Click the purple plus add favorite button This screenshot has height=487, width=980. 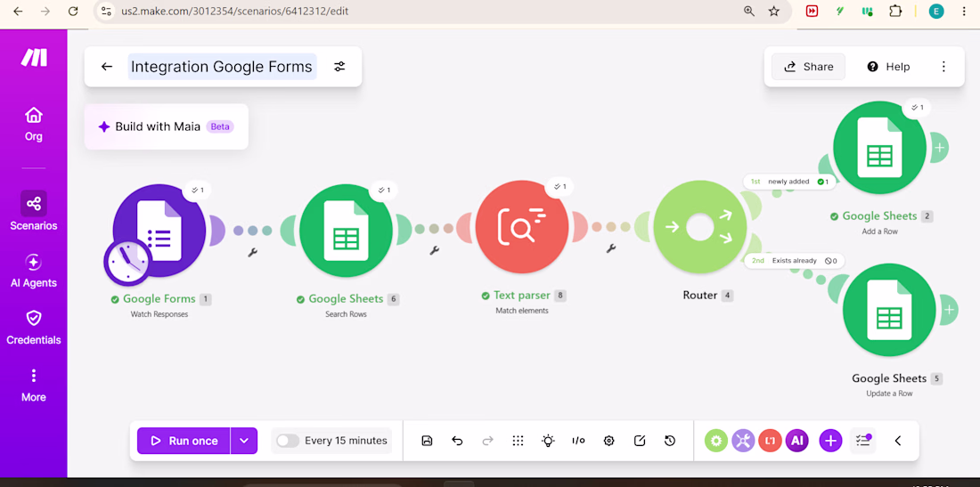tap(830, 441)
